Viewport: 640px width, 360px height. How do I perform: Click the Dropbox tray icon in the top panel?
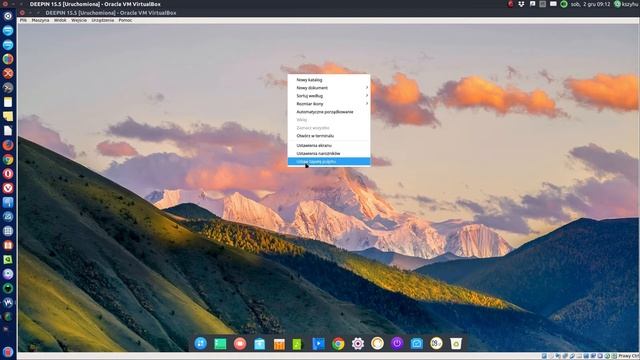(x=521, y=4)
